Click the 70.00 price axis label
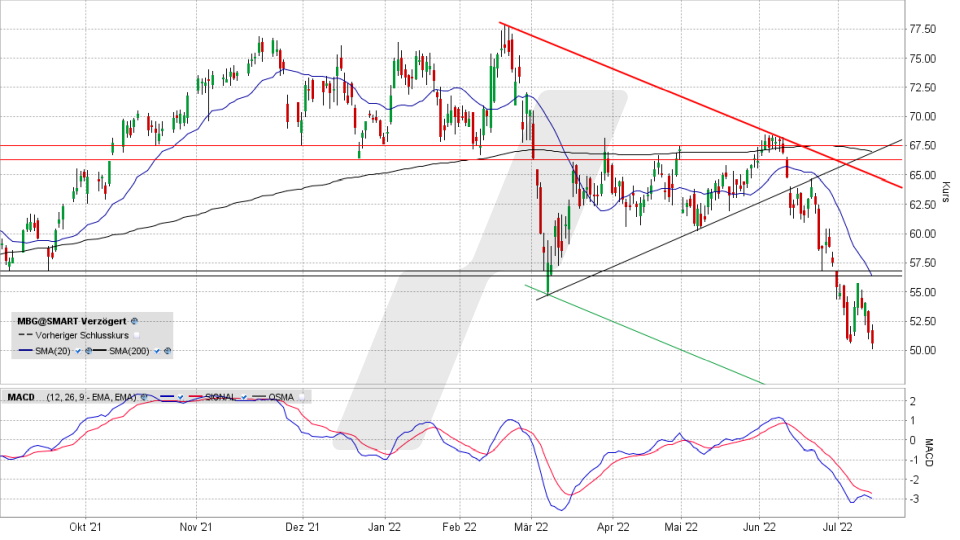 click(x=922, y=116)
